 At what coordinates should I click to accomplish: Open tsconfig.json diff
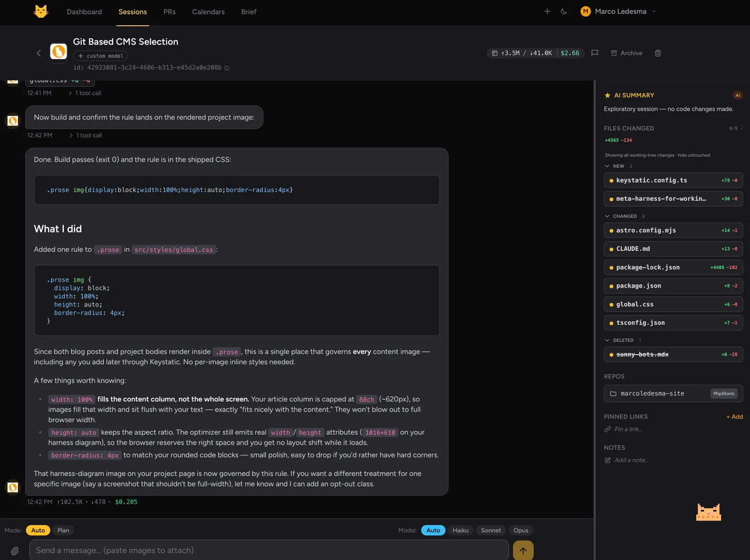[673, 323]
